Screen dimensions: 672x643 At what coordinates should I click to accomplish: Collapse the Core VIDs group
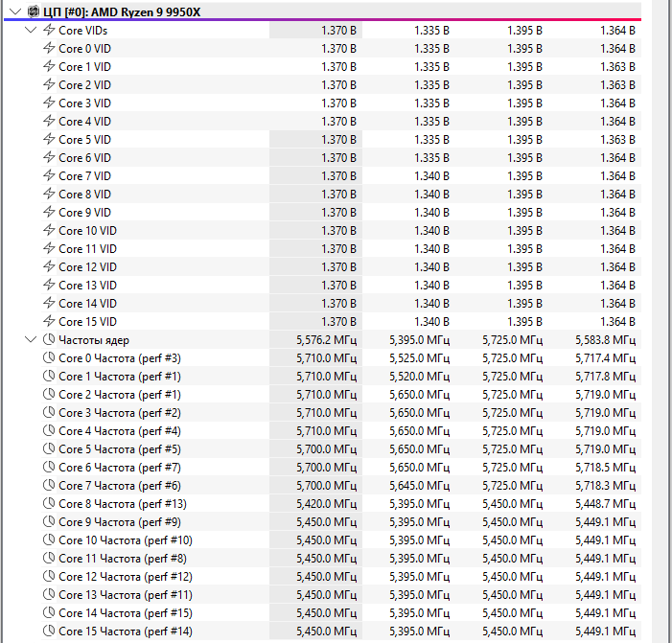31,30
